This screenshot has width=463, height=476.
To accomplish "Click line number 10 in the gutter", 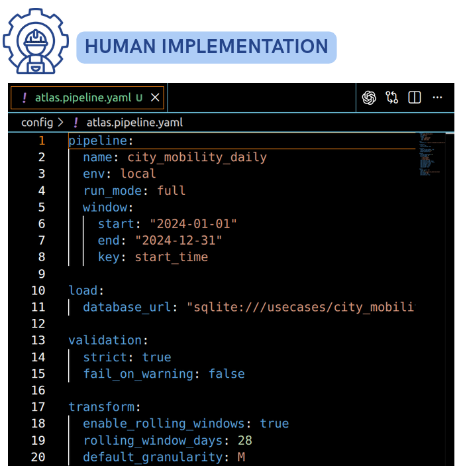I will pos(38,290).
